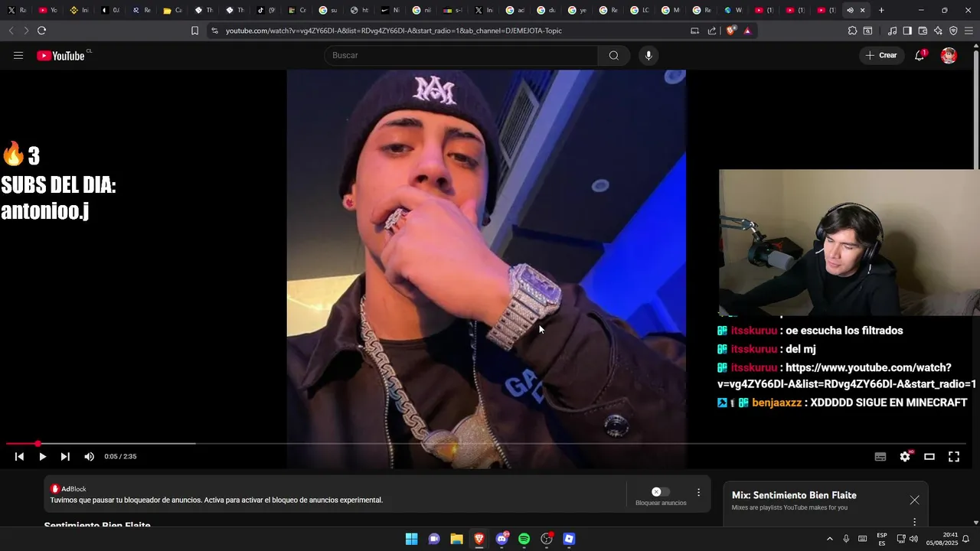This screenshot has width=980, height=551.
Task: Open the ESP language switcher
Action: click(882, 539)
